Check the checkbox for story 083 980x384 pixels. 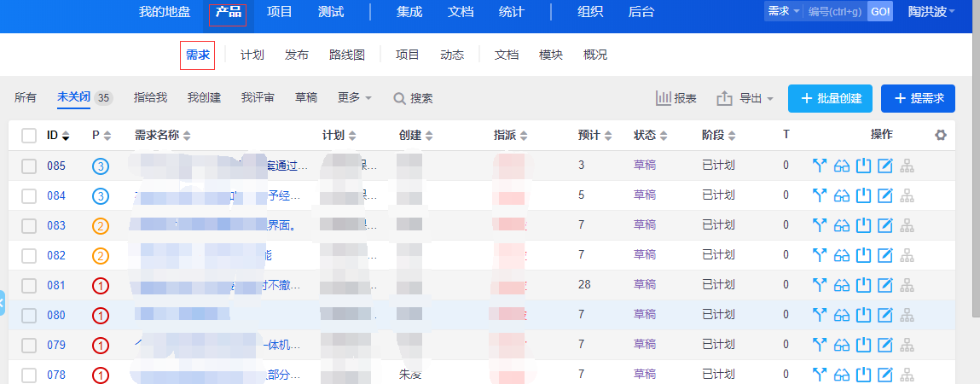coord(29,226)
